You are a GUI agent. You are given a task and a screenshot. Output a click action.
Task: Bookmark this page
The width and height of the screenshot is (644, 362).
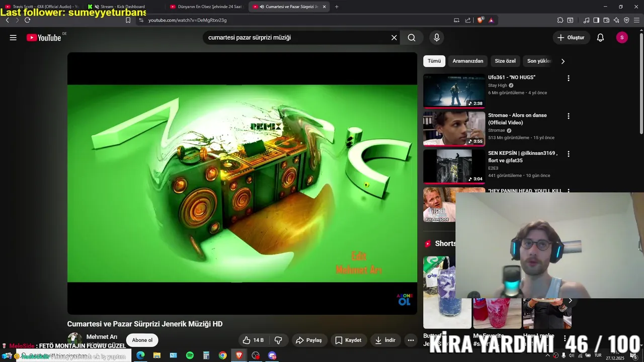pos(128,20)
